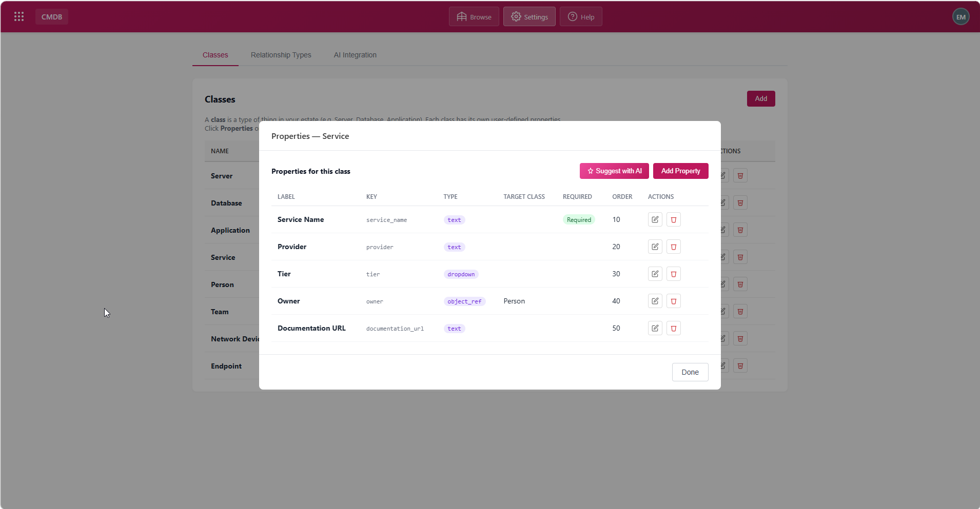
Task: Click the LABEL column header
Action: click(x=286, y=197)
